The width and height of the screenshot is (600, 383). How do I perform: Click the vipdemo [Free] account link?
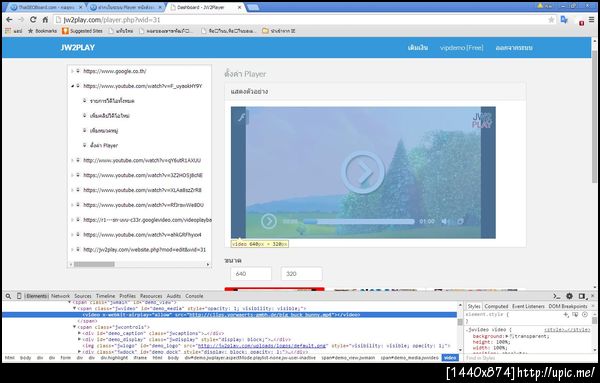461,48
